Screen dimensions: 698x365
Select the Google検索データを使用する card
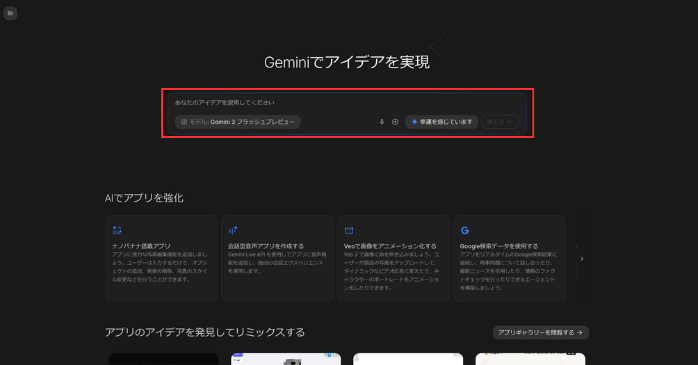(509, 259)
